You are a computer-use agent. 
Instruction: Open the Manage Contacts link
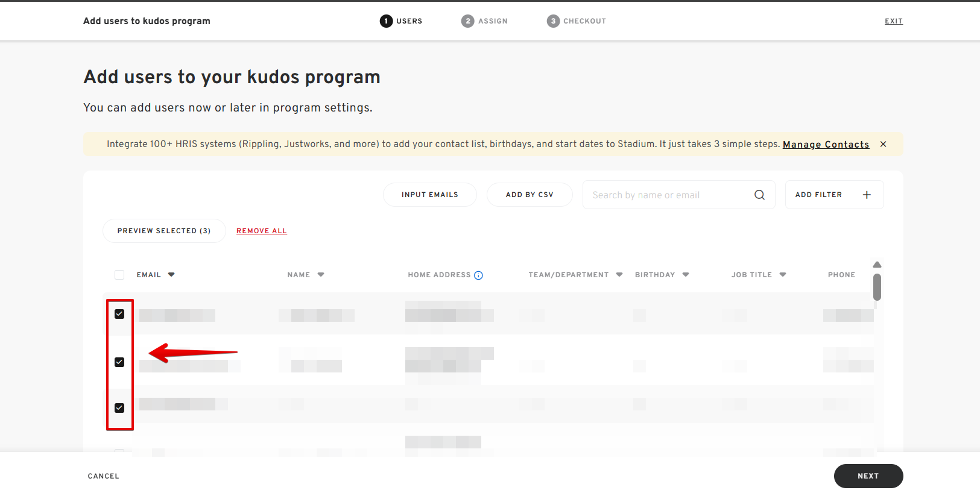(826, 145)
